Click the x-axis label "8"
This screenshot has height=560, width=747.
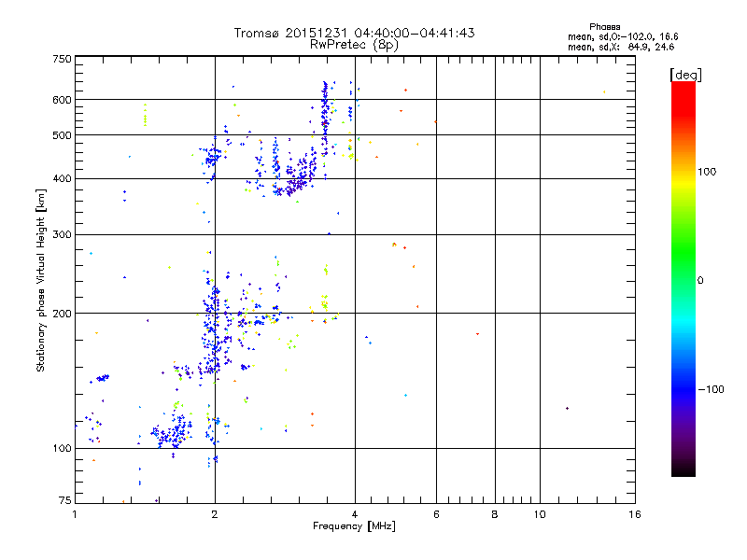(x=495, y=514)
